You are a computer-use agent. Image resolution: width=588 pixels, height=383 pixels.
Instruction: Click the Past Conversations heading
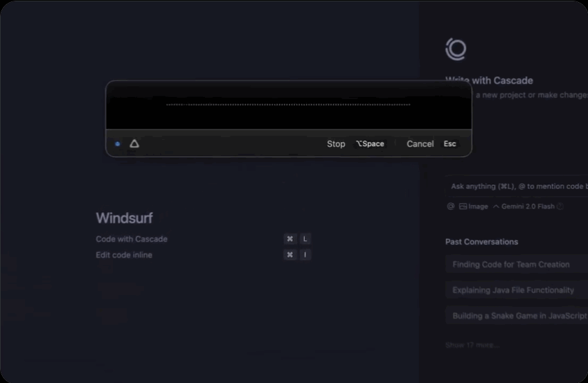click(x=481, y=242)
